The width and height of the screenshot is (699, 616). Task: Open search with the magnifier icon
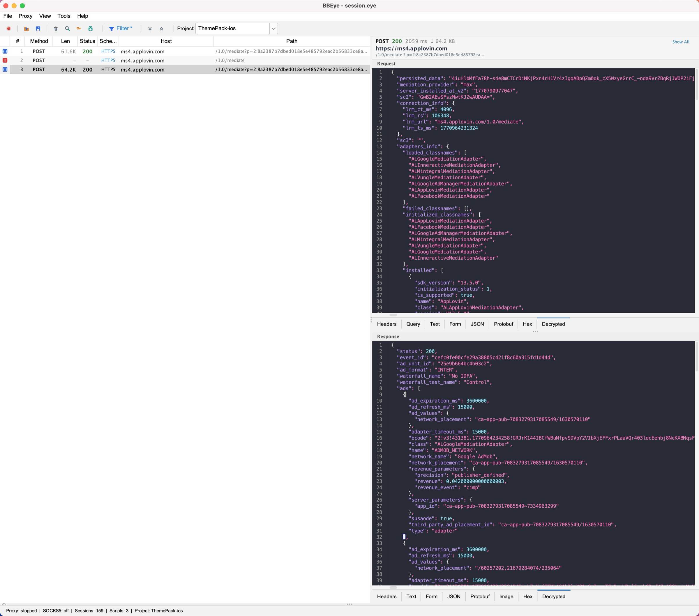pyautogui.click(x=67, y=29)
